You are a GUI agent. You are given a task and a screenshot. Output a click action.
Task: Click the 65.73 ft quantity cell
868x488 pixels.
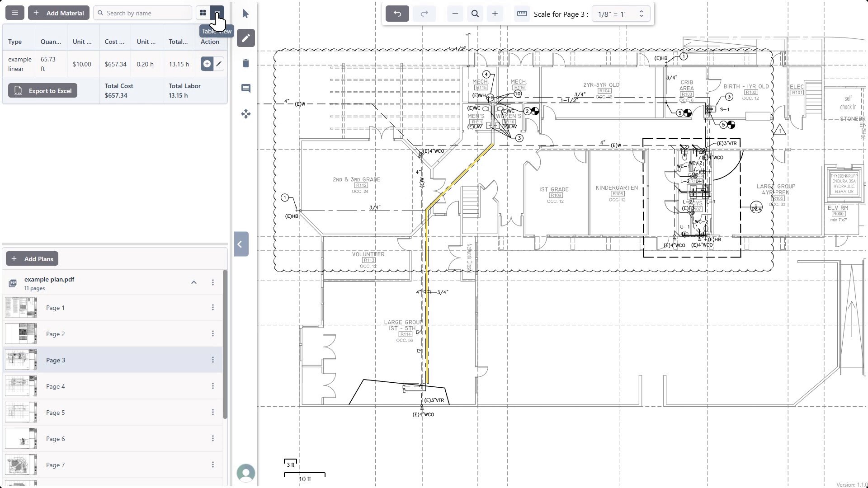point(51,64)
